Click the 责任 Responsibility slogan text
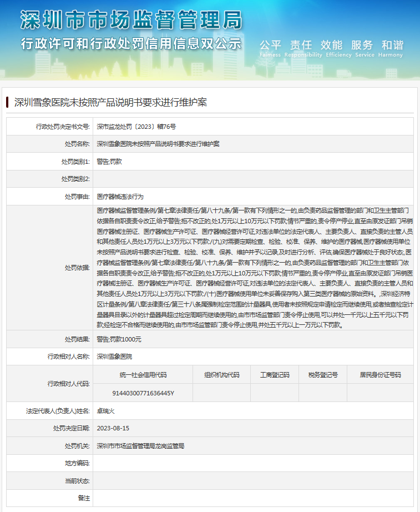The image size is (420, 512). pos(303,49)
